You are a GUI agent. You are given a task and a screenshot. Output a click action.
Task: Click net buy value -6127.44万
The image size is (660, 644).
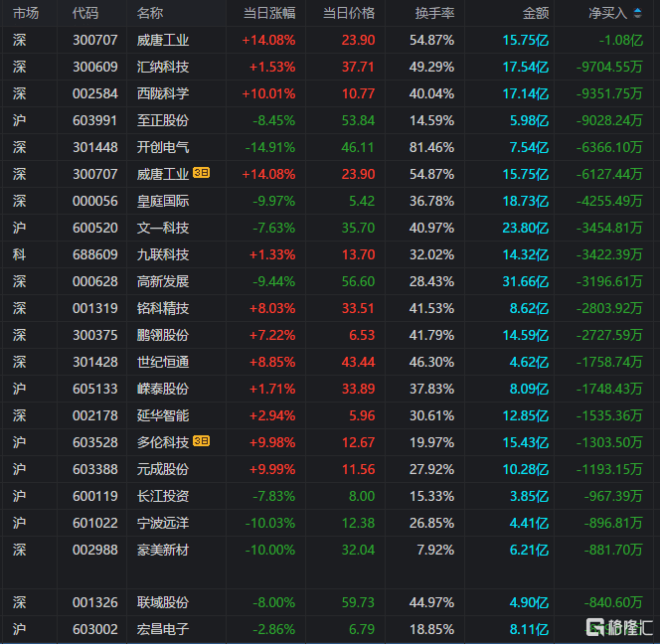click(609, 174)
